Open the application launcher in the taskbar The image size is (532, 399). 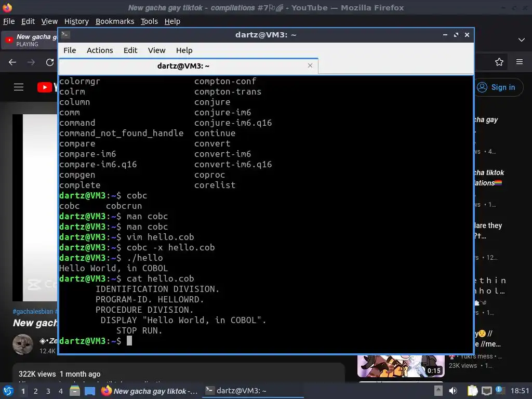tap(8, 391)
